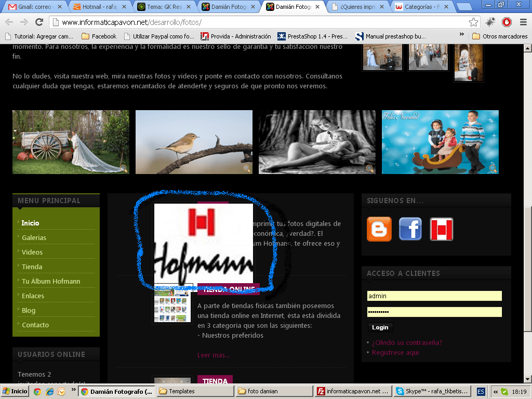The width and height of the screenshot is (532, 399).
Task: Click the browser Back arrow
Action: (x=9, y=22)
